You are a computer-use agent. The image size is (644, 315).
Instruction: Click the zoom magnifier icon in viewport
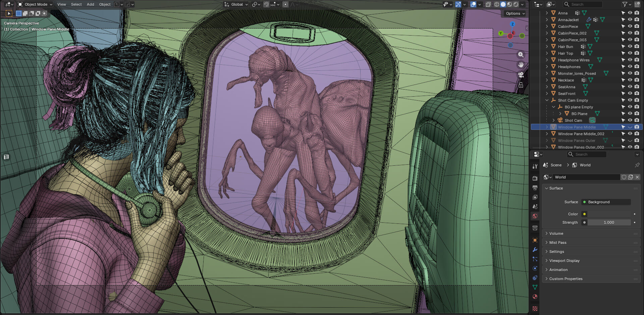[x=521, y=54]
